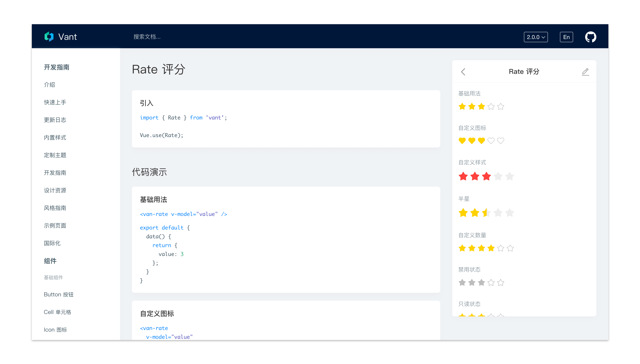Select the fifth star in 自定义样式 rating
This screenshot has width=640, height=364.
(509, 176)
